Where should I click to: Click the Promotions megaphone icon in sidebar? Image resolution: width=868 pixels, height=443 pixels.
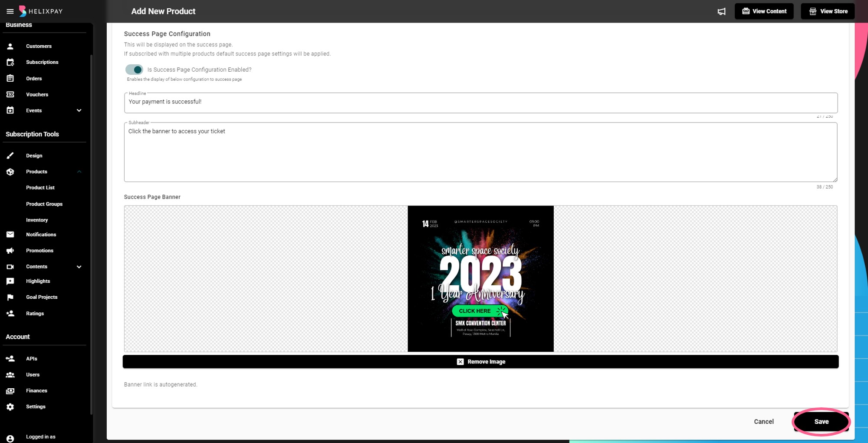10,251
